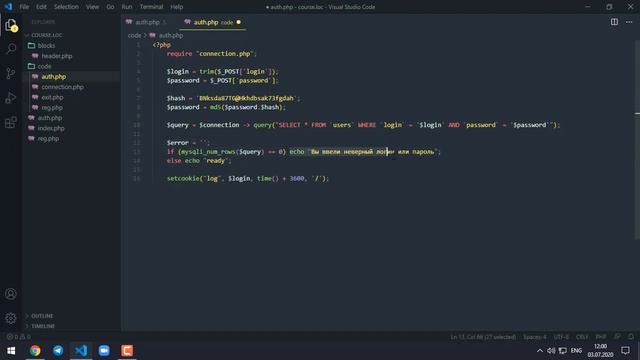The image size is (640, 360).
Task: Open connection.php in explorer
Action: pyautogui.click(x=62, y=87)
